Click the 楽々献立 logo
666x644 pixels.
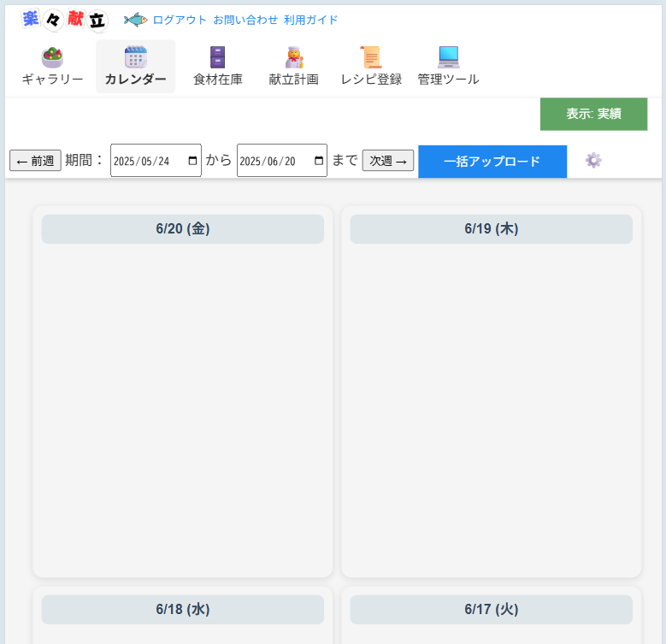pyautogui.click(x=65, y=20)
